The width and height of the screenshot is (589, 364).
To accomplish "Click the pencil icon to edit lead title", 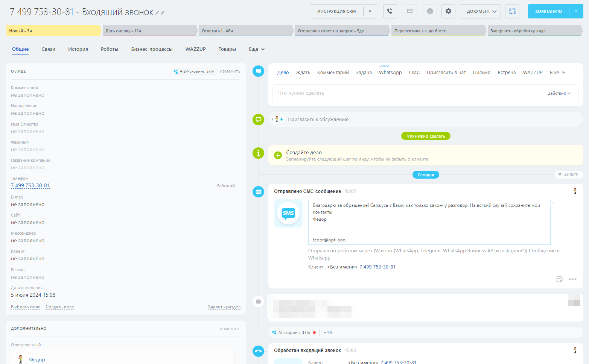I will click(x=157, y=13).
